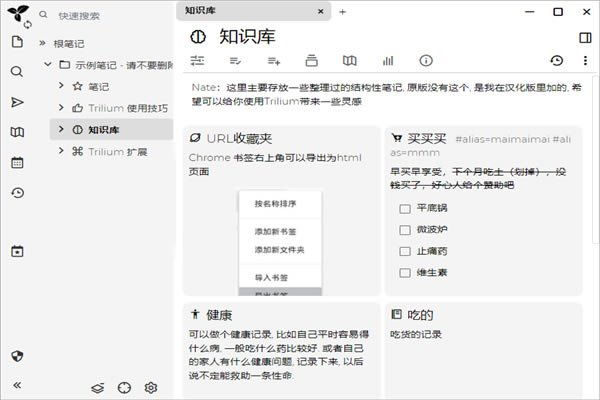Open tree settings gear icon

tap(151, 388)
